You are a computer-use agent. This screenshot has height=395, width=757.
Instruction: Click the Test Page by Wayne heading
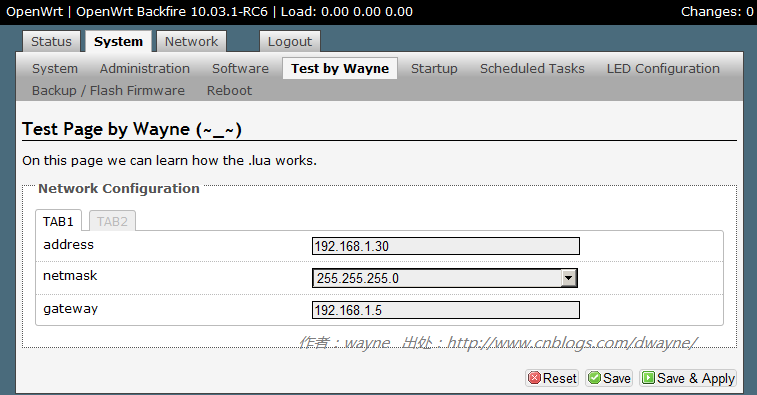click(132, 129)
